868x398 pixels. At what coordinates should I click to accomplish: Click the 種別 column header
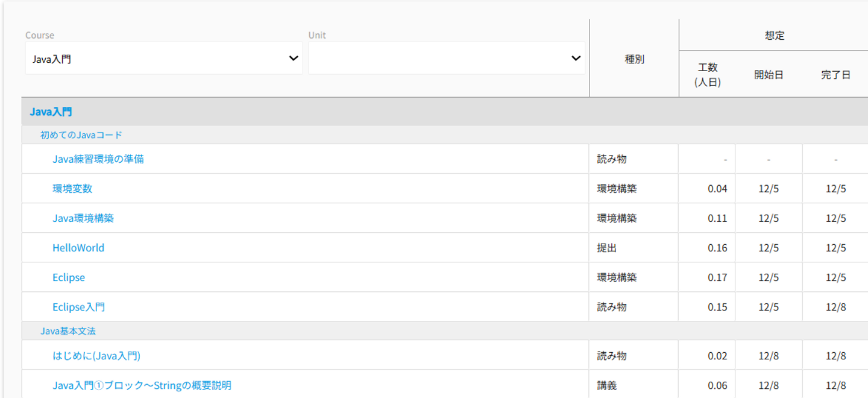click(634, 59)
